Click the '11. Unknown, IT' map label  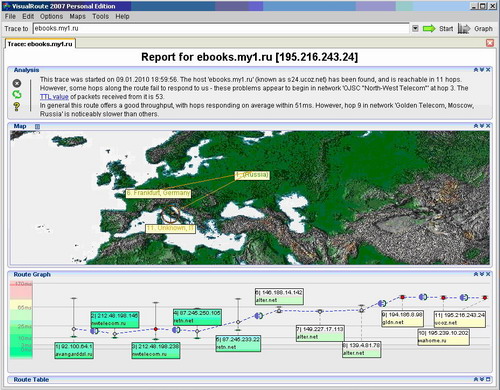pos(170,228)
